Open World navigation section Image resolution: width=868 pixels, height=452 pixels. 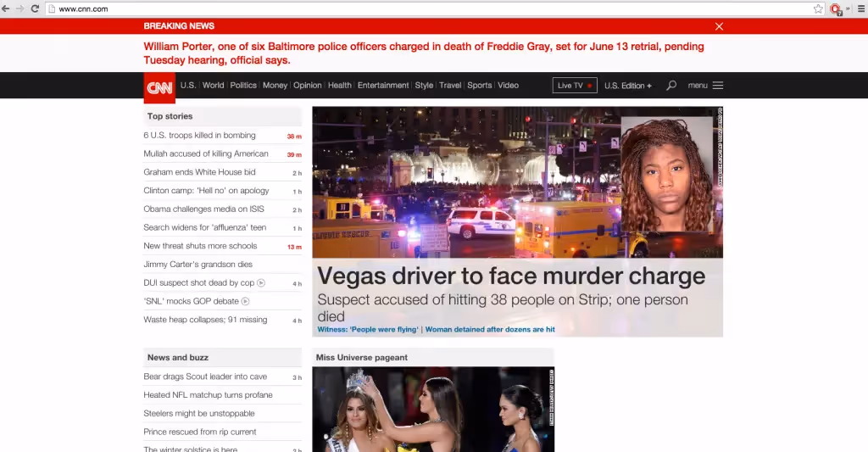click(213, 86)
